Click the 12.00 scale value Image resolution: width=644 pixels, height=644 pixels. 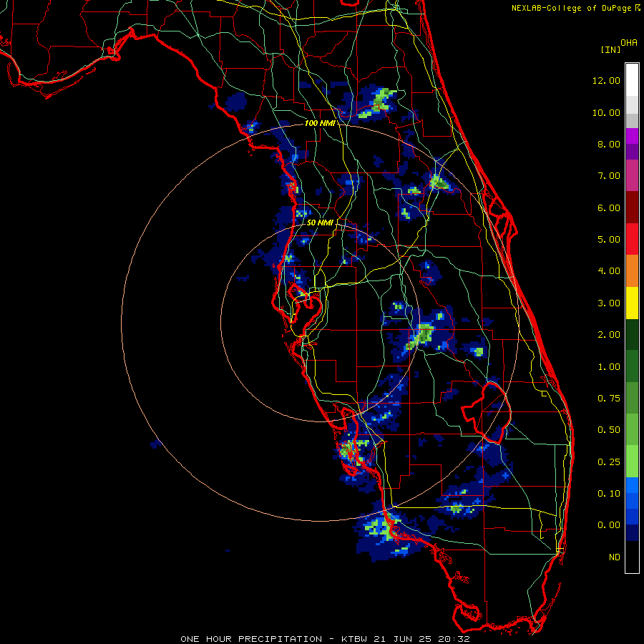[606, 80]
